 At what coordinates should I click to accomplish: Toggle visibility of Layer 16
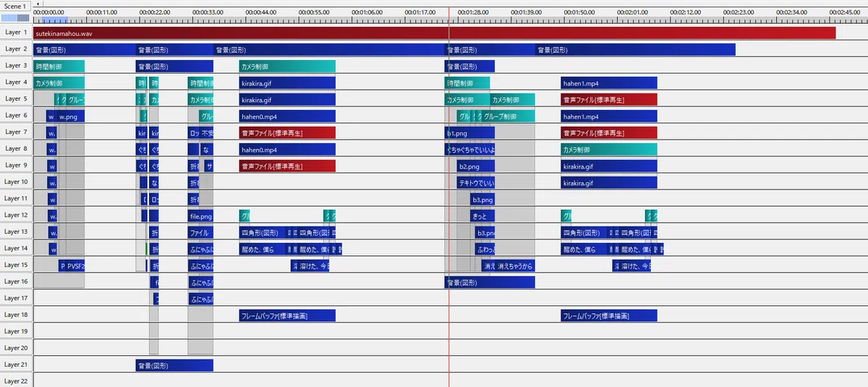[16, 282]
